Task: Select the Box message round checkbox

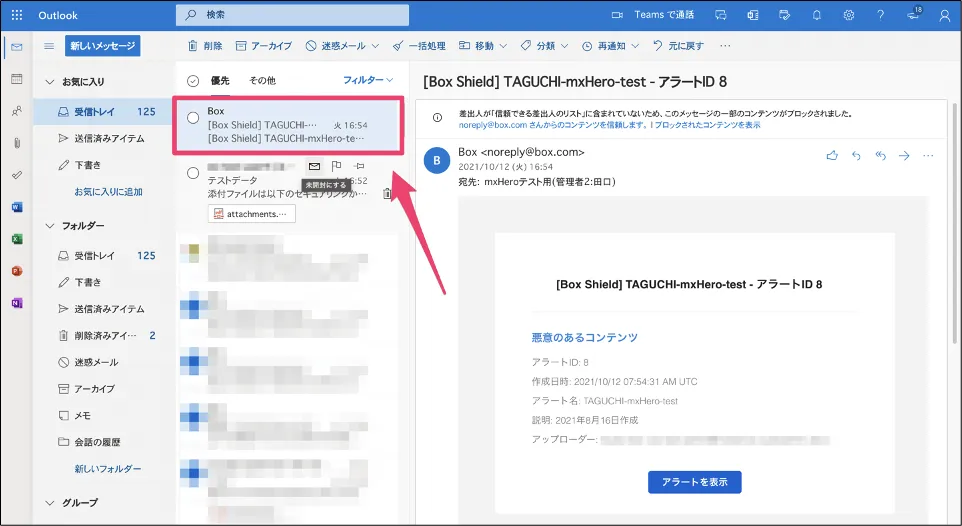Action: point(193,118)
